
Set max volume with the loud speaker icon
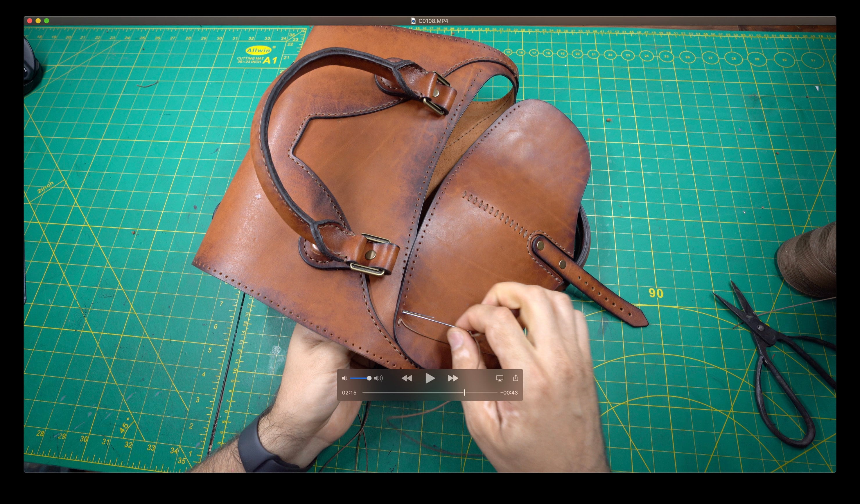tap(378, 378)
